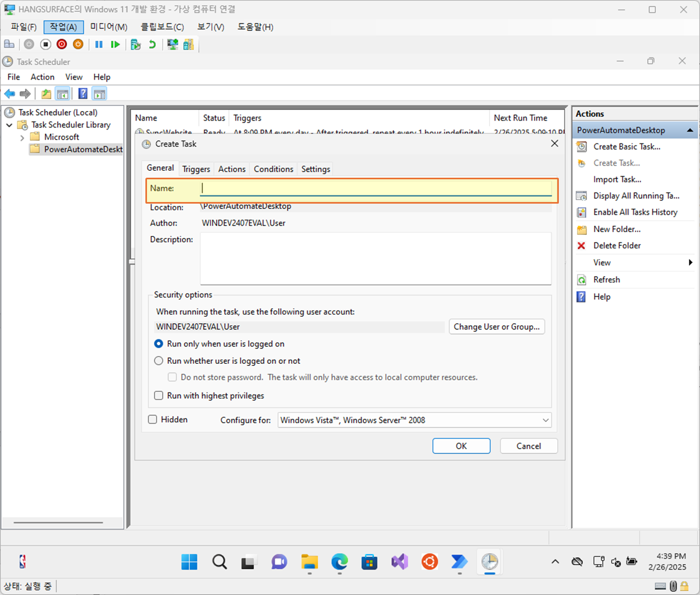This screenshot has width=700, height=595.
Task: Switch to the Actions tab
Action: [232, 169]
